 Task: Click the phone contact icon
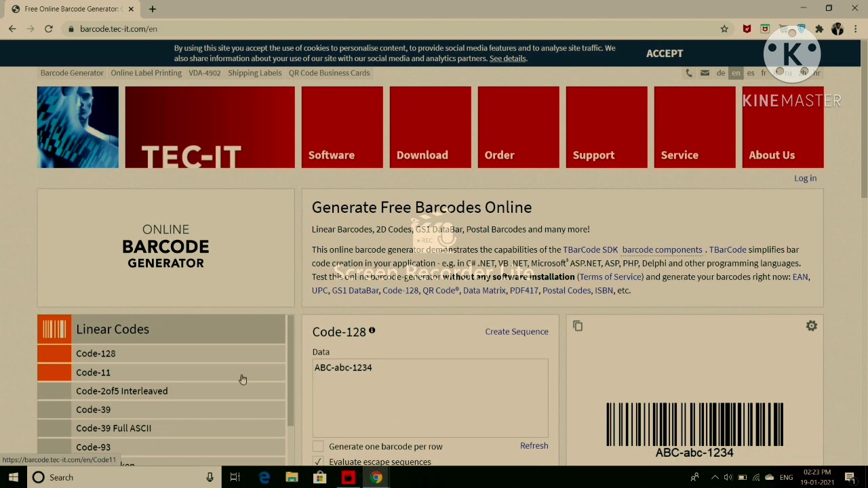click(689, 73)
